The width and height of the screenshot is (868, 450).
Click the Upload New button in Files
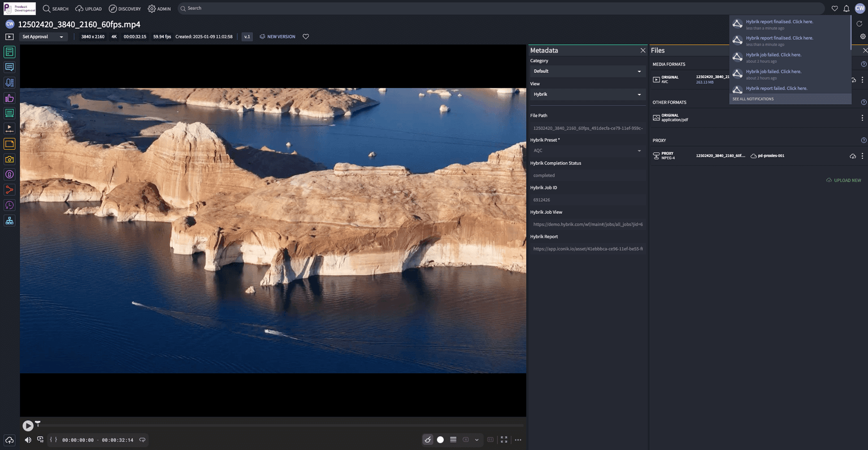[844, 180]
